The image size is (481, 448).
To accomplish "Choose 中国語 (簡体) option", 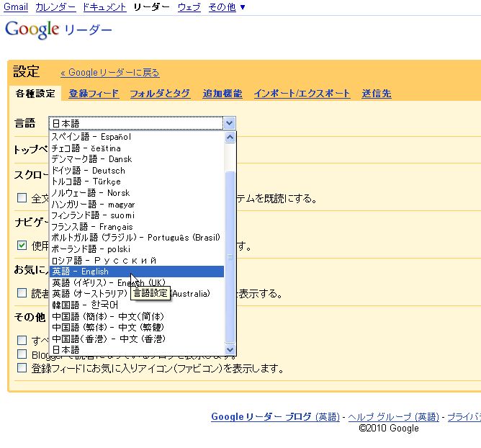I will point(137,316).
